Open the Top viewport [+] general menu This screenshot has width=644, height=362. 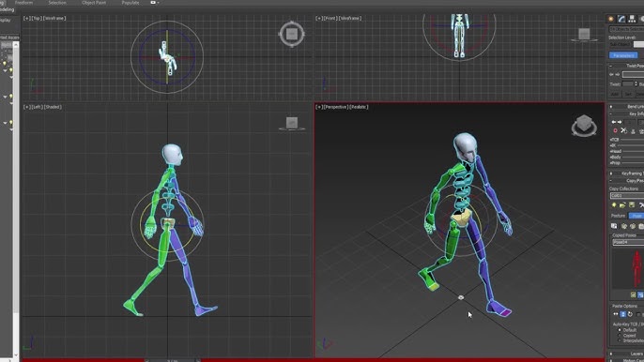coord(26,18)
